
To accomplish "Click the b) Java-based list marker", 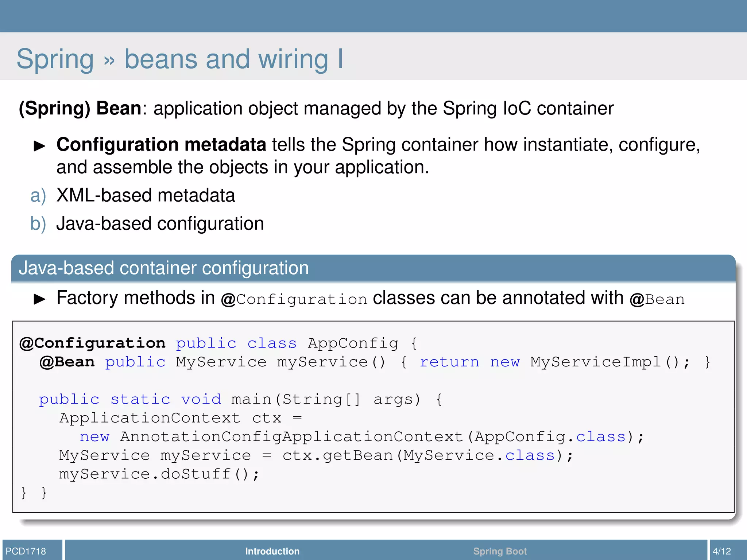I will 38,224.
